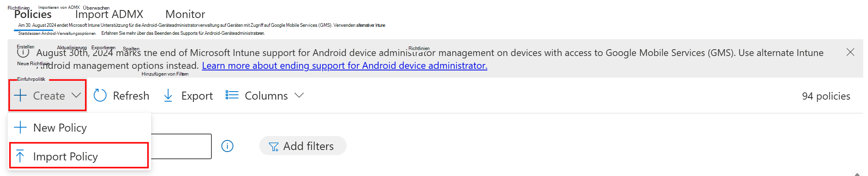Choose Import Policy from the Create menu
868x176 pixels.
(65, 156)
